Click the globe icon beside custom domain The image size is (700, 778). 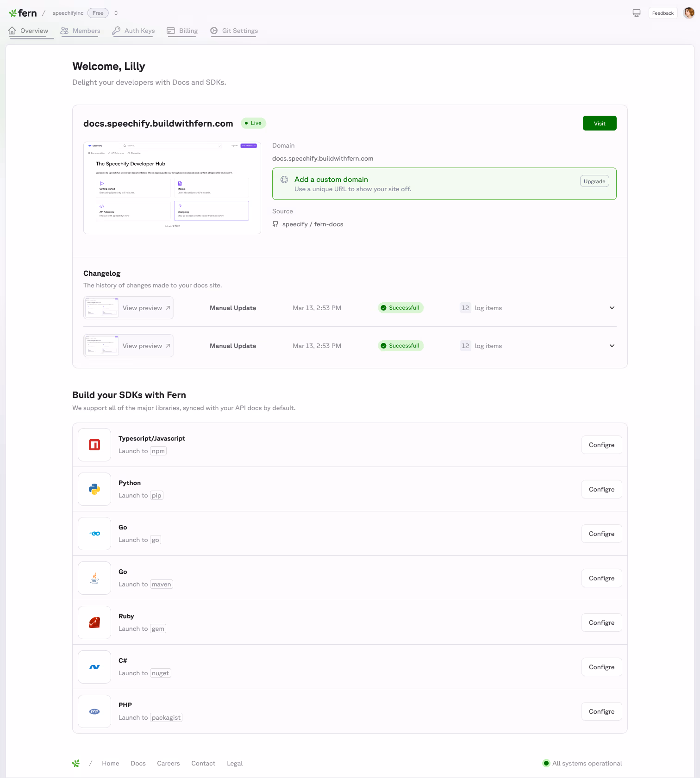[284, 180]
